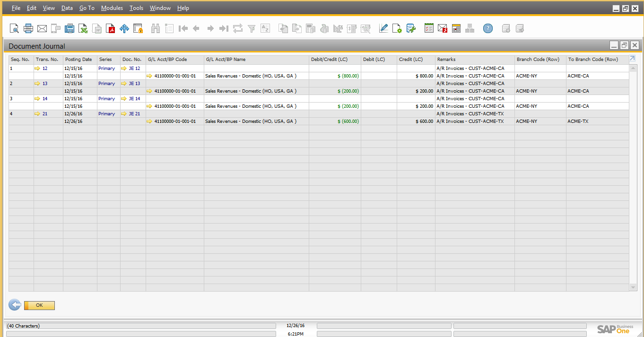The image size is (644, 337).
Task: Click the scroll down arrow of the table
Action: point(633,287)
